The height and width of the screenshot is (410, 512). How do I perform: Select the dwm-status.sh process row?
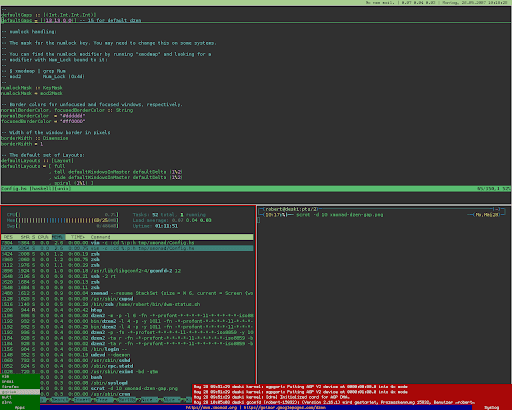pyautogui.click(x=127, y=304)
